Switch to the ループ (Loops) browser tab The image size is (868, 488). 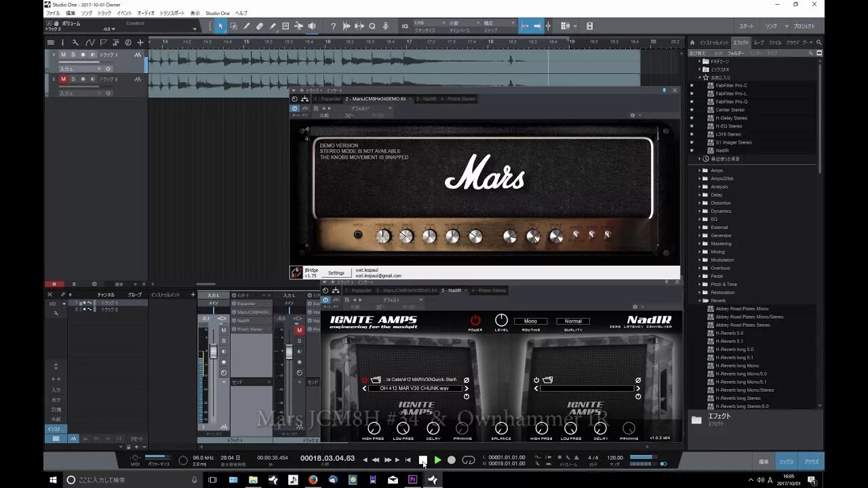759,43
